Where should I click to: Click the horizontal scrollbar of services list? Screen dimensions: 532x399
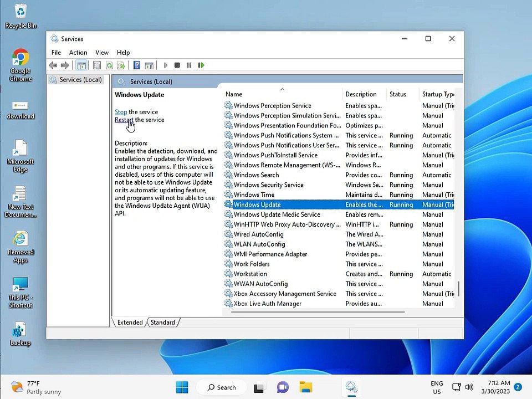tap(318, 312)
